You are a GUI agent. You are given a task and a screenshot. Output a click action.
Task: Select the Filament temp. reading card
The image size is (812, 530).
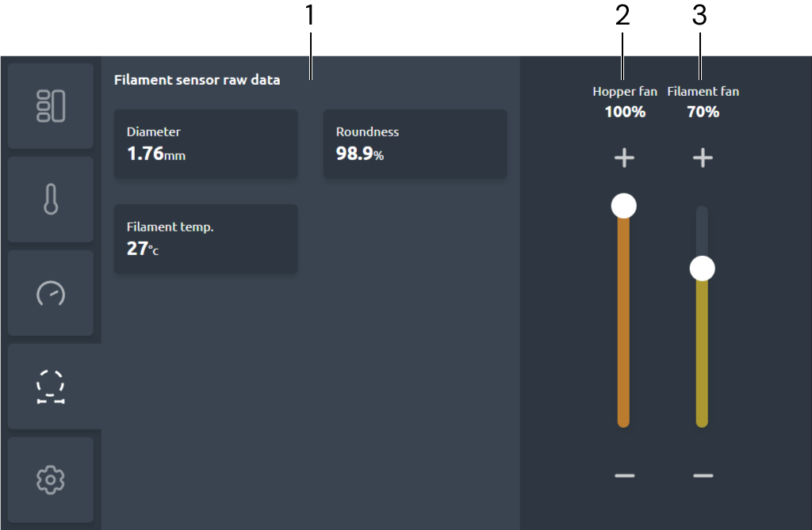pyautogui.click(x=206, y=239)
